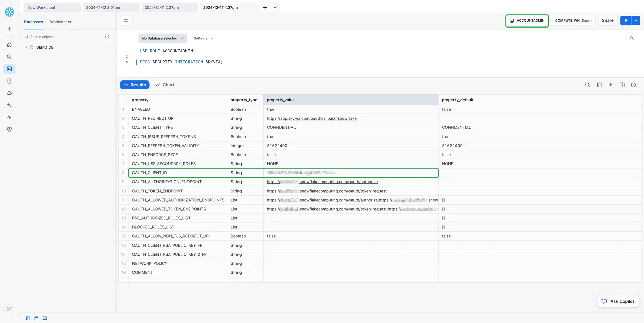Open the Monitoring activity icon

[9, 117]
